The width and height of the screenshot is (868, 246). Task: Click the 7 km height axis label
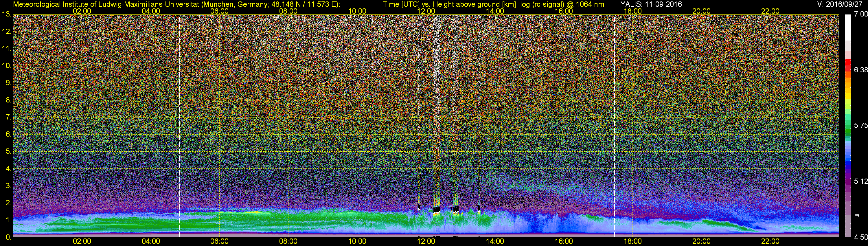[x=8, y=117]
